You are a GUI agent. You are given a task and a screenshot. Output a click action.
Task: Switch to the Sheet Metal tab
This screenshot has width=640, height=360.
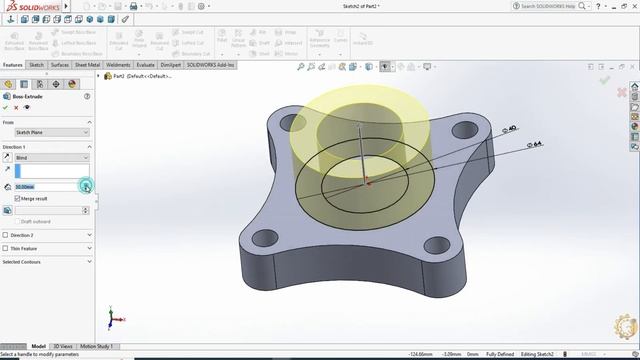pos(87,65)
